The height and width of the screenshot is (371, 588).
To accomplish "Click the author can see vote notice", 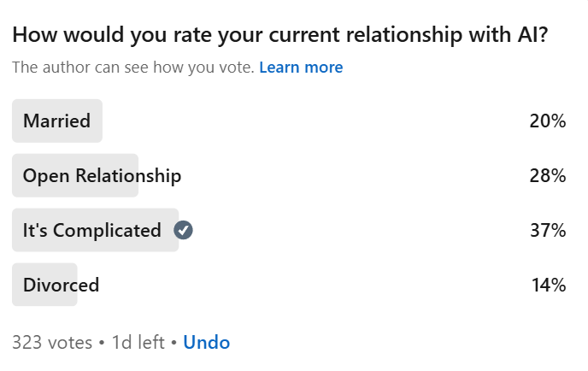I will coord(133,67).
